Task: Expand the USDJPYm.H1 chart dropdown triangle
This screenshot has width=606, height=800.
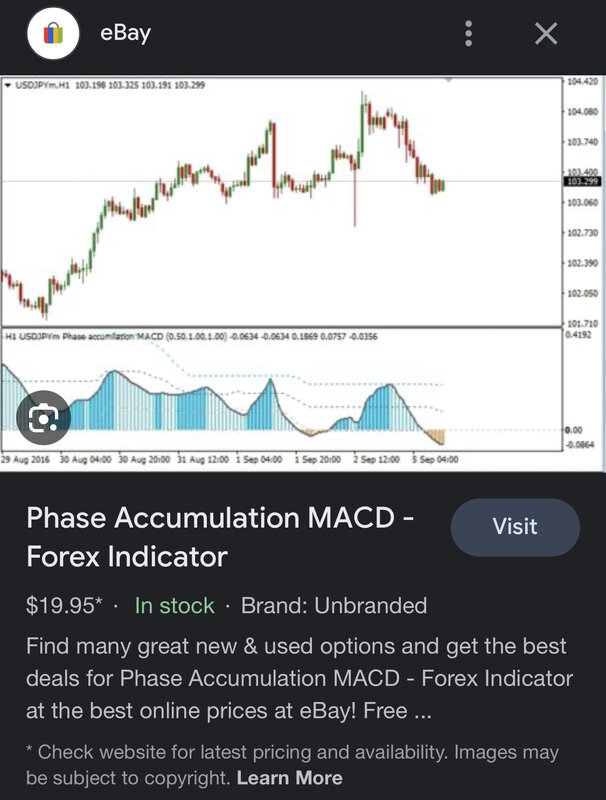Action: (x=8, y=86)
